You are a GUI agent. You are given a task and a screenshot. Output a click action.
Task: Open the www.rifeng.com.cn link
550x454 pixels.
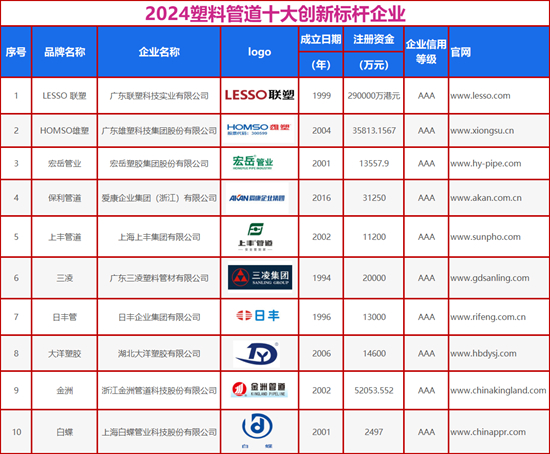(x=488, y=317)
